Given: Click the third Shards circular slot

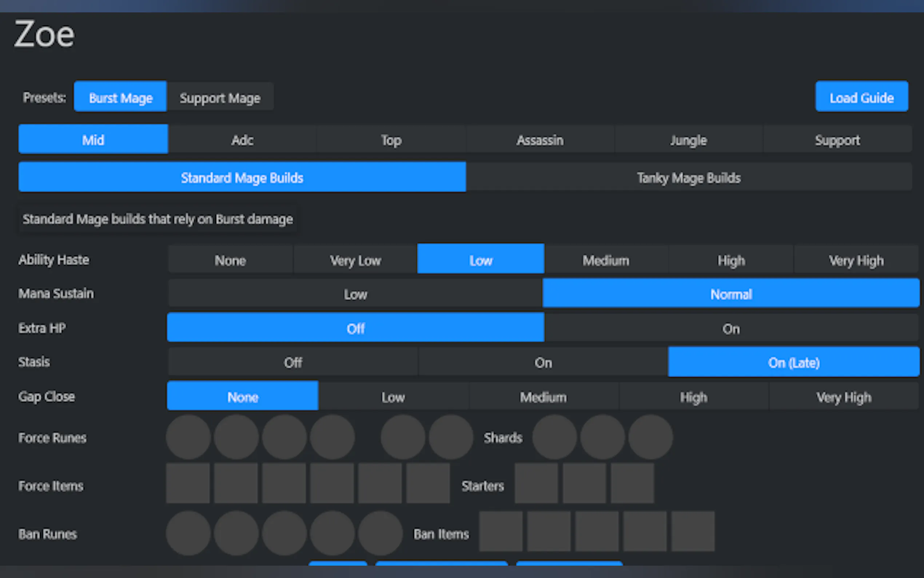Looking at the screenshot, I should (650, 437).
